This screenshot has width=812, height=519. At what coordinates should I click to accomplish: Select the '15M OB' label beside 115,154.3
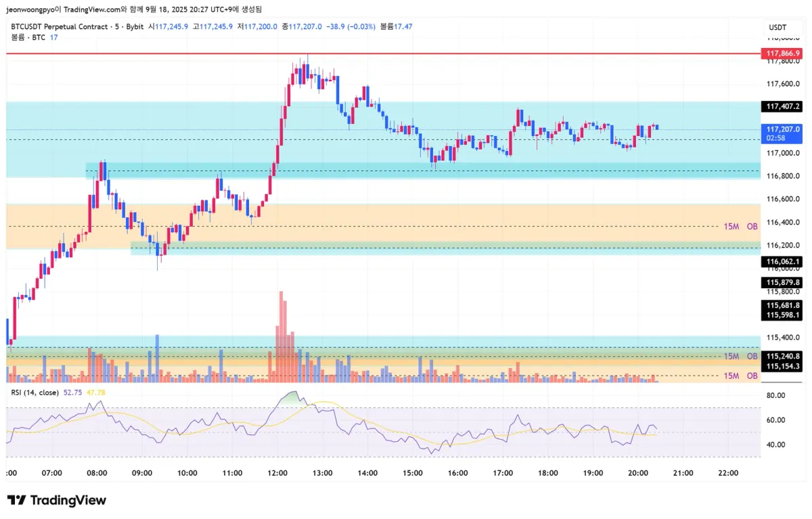pyautogui.click(x=740, y=376)
